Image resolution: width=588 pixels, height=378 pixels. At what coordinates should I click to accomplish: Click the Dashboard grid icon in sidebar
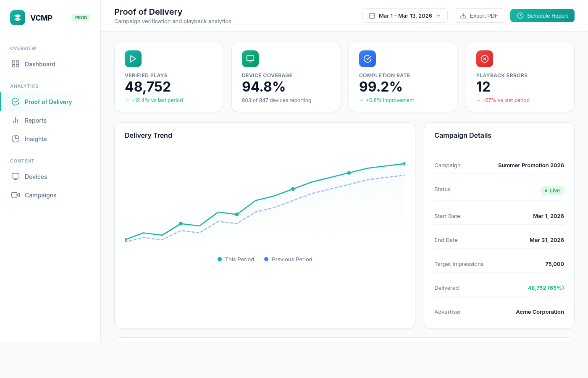pos(16,64)
